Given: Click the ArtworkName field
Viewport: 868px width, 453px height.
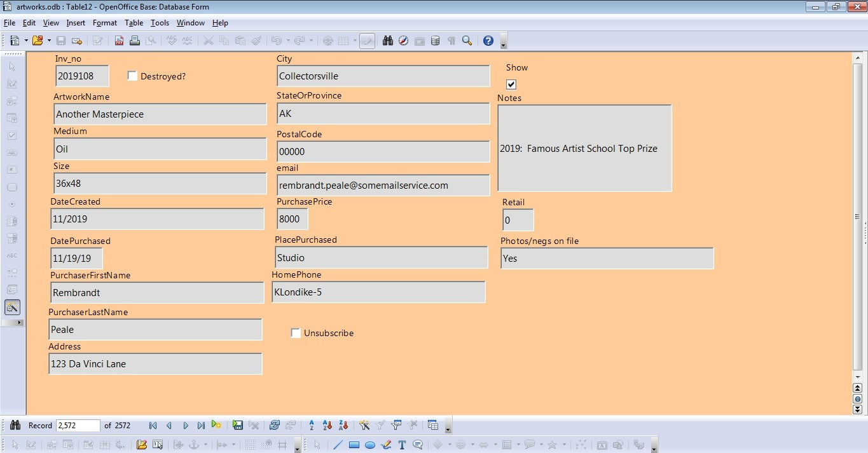Looking at the screenshot, I should point(160,114).
